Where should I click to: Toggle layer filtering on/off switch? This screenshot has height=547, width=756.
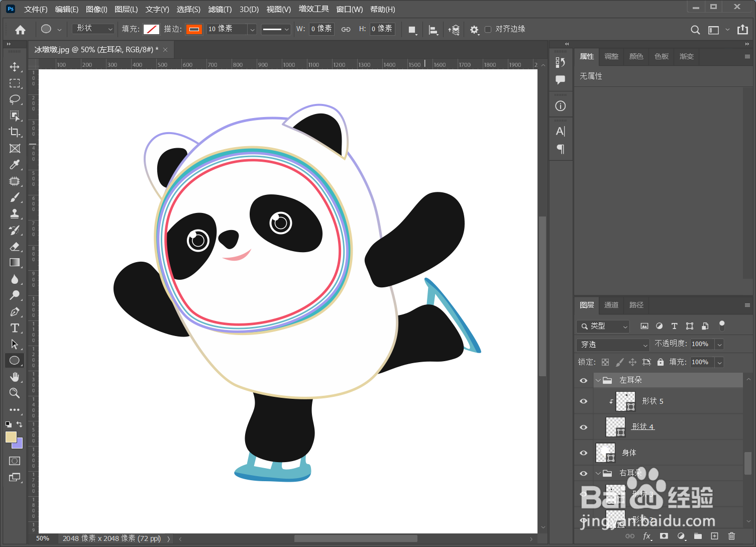pyautogui.click(x=722, y=325)
